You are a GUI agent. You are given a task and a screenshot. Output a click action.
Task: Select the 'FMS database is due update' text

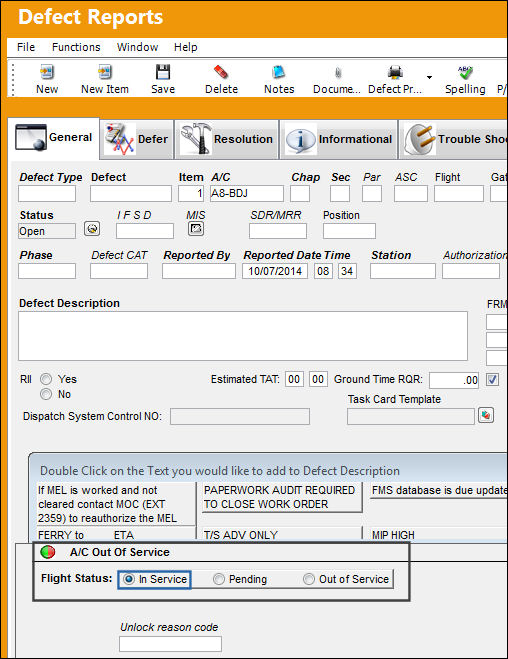tap(439, 490)
